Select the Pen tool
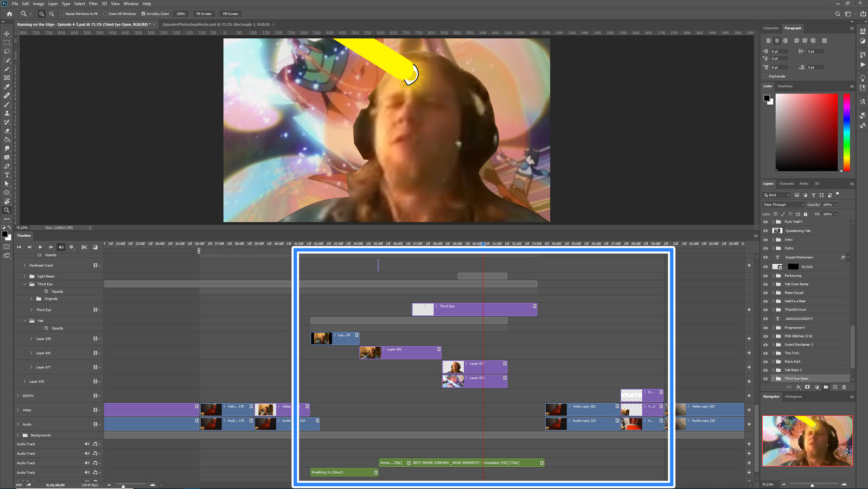868x489 pixels. pyautogui.click(x=7, y=166)
